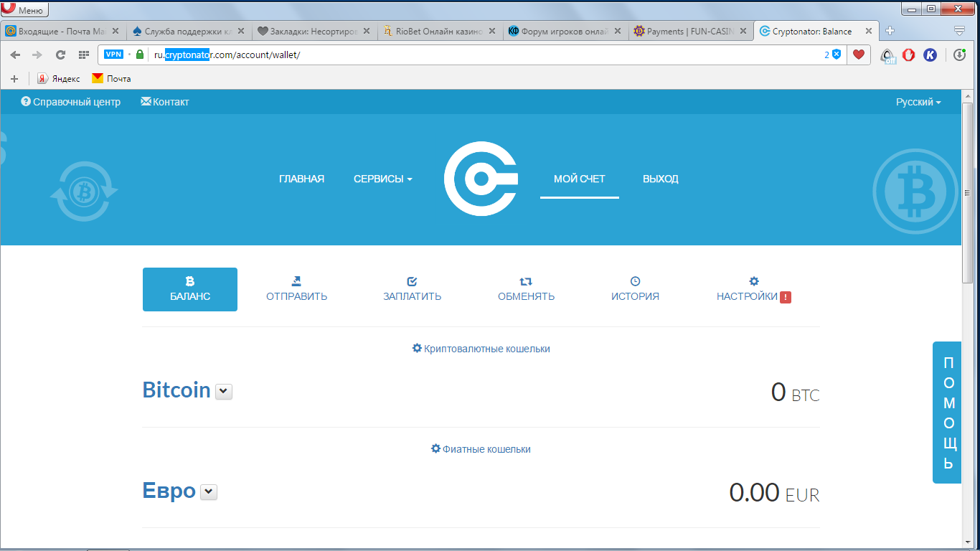Close the Cryptonator: Balance tab

point(869,32)
